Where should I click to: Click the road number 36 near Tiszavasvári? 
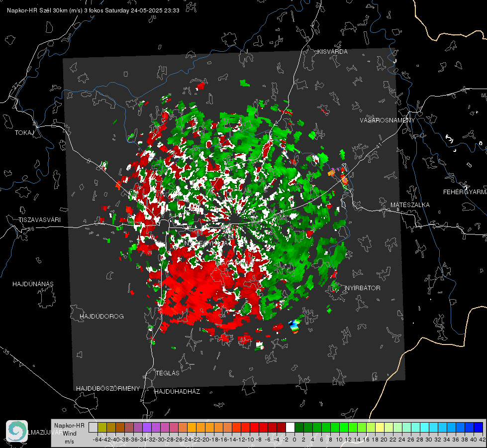click(x=31, y=229)
